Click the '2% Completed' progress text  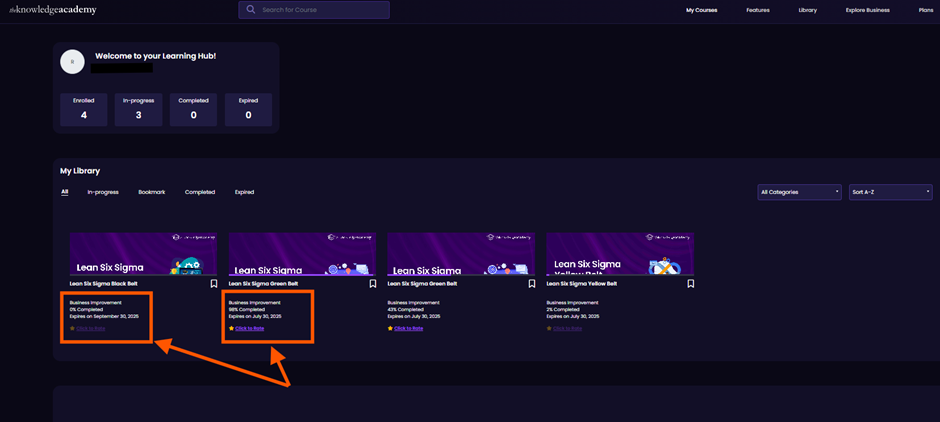click(563, 309)
